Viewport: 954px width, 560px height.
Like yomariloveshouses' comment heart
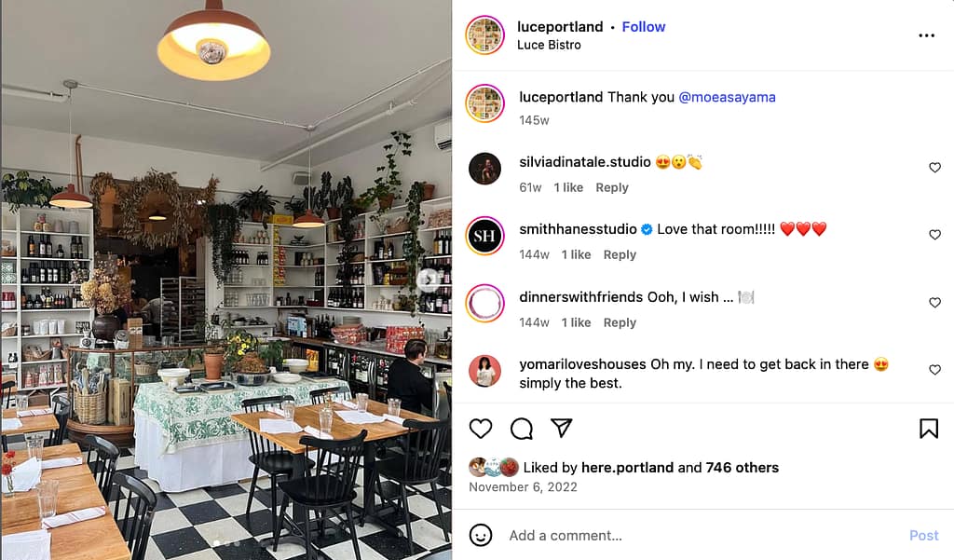(x=934, y=370)
